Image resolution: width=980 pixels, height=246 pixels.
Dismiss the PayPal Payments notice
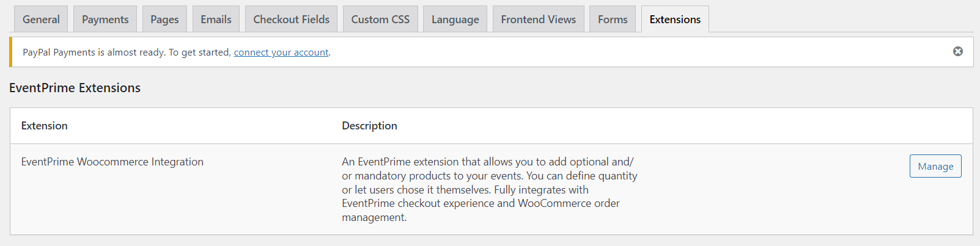(958, 51)
